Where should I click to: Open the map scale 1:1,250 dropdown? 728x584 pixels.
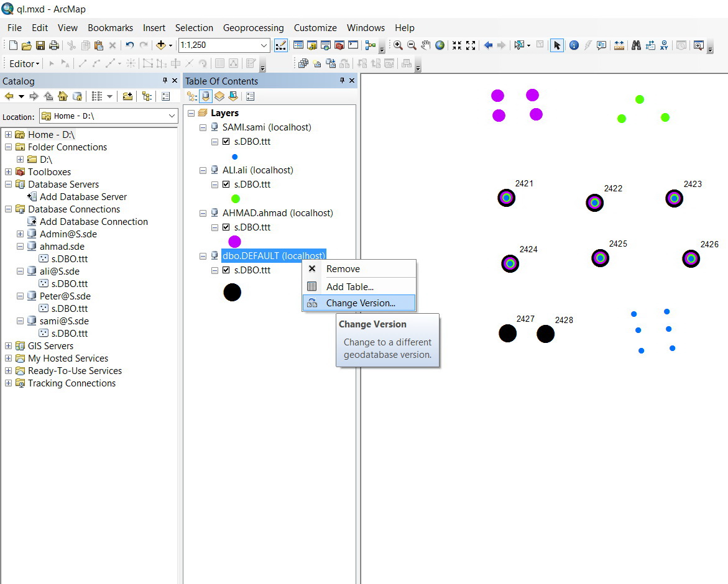point(264,45)
